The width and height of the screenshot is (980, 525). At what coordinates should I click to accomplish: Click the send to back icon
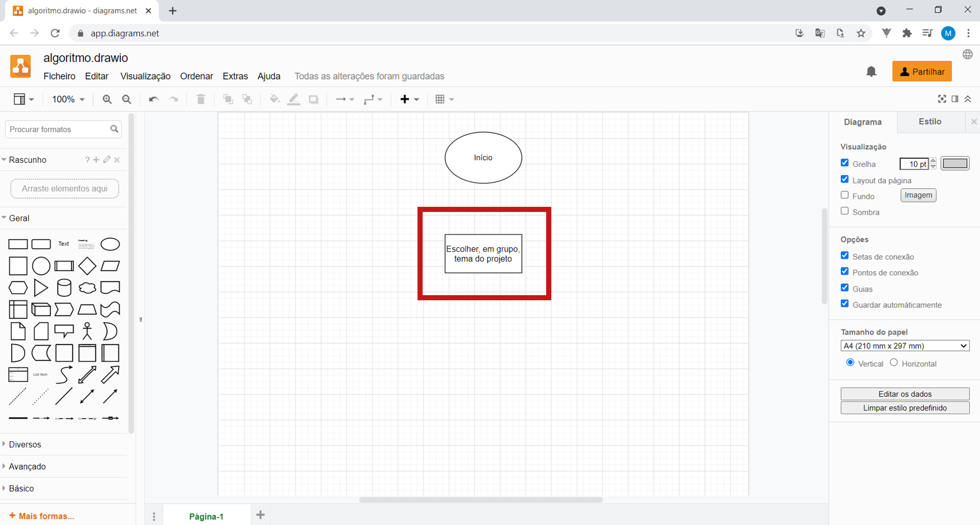coord(247,99)
